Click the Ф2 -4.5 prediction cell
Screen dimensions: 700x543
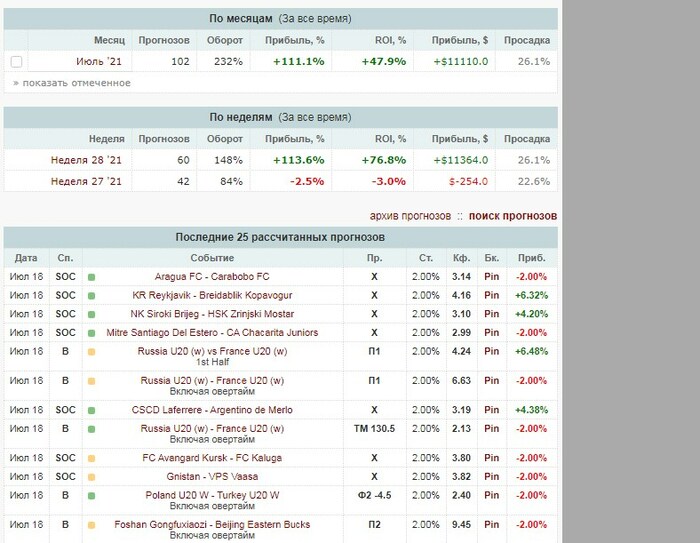coord(374,495)
